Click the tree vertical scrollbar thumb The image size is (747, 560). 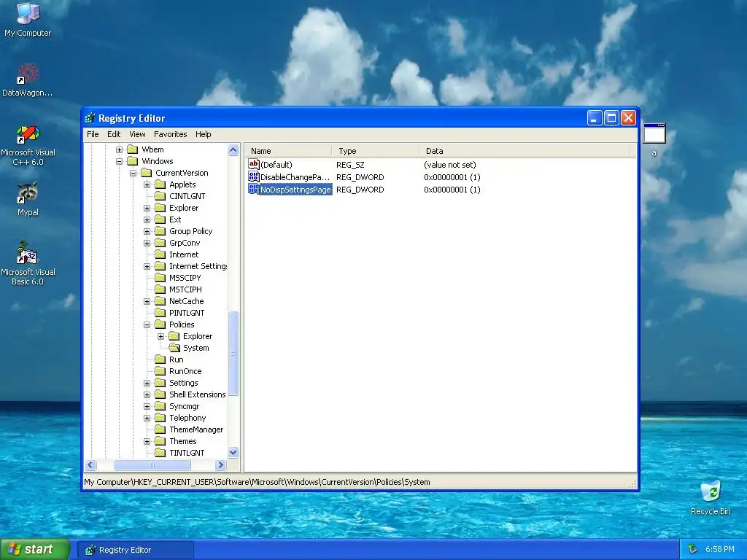click(233, 354)
